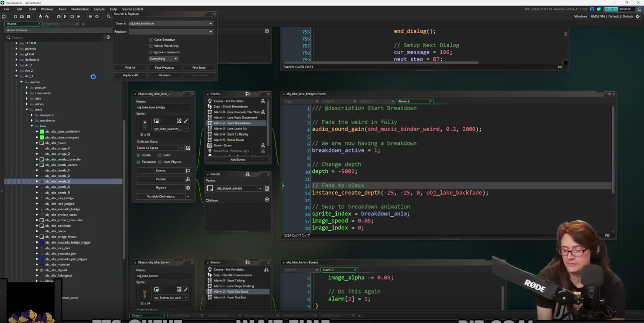This screenshot has width=644, height=323.
Task: Click the Physics button in object editor
Action: (161, 188)
